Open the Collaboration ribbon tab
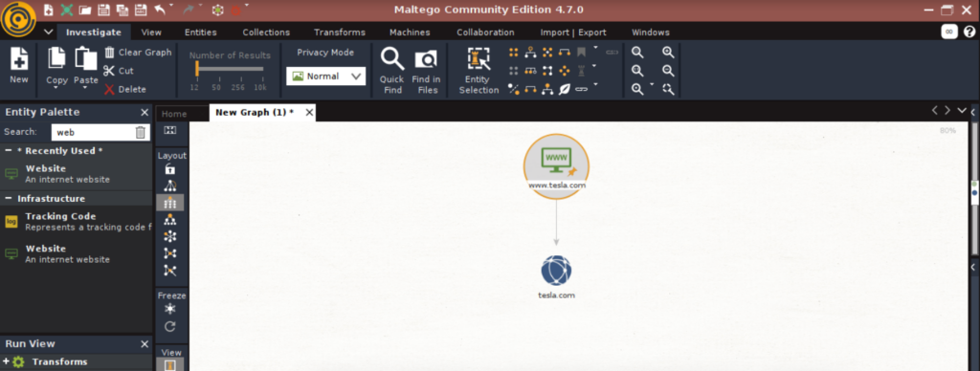Viewport: 980px width, 371px height. 485,33
